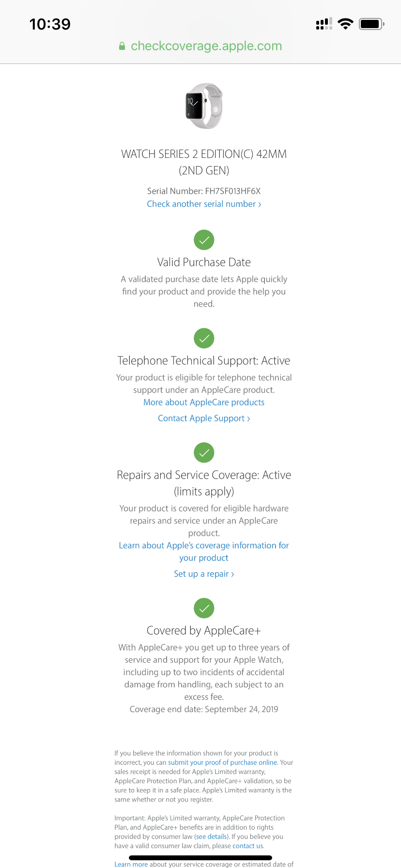The image size is (401, 868).
Task: Tap the green padlock icon
Action: pos(122,46)
